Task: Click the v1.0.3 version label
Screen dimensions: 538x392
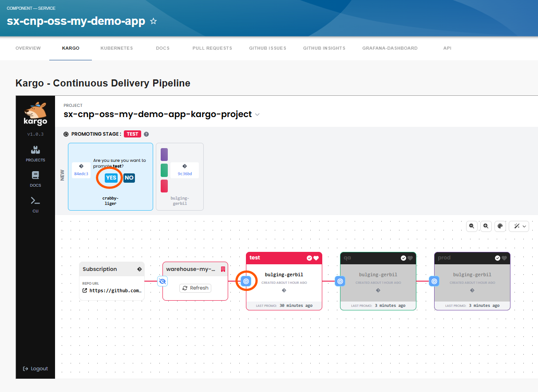Action: [36, 134]
